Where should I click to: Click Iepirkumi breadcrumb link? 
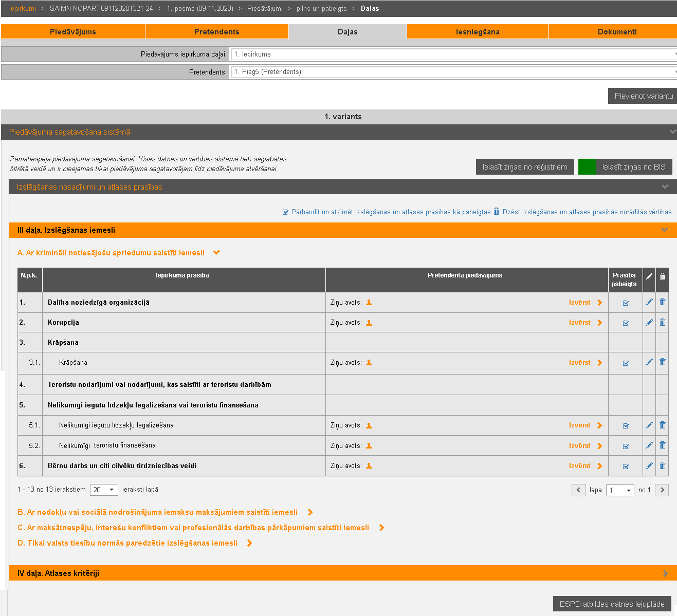pos(23,9)
